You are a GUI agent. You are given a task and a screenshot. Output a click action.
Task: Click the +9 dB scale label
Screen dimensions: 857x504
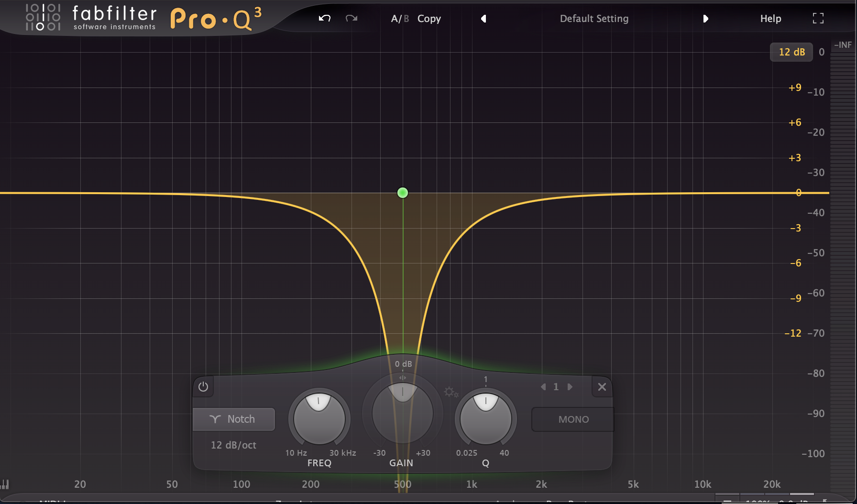(x=795, y=88)
